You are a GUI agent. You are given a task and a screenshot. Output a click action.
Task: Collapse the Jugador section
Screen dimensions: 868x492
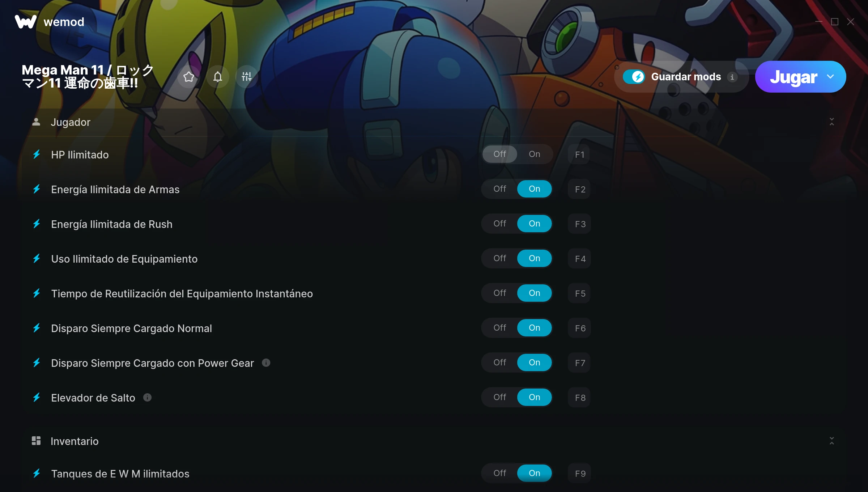coord(832,122)
